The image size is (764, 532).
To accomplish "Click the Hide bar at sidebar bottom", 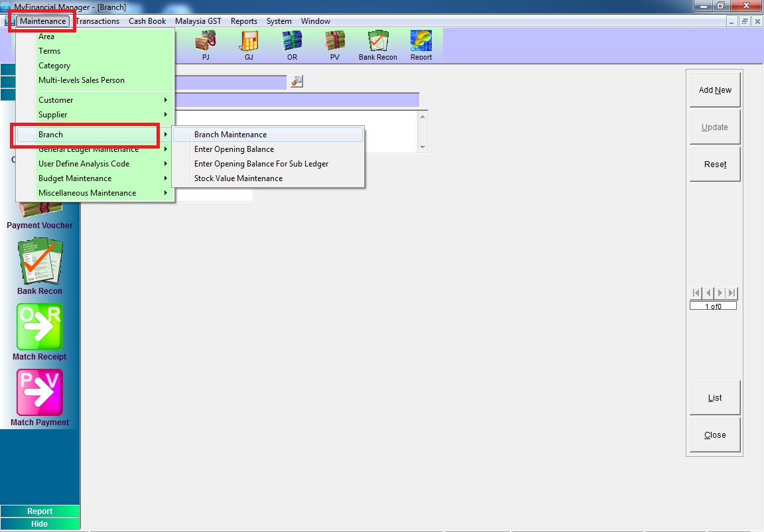I will point(40,524).
